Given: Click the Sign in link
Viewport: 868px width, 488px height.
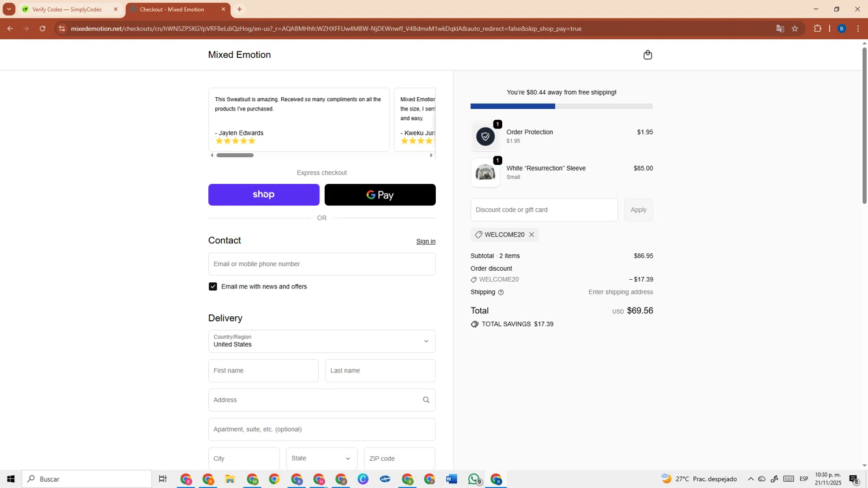Looking at the screenshot, I should (x=426, y=242).
